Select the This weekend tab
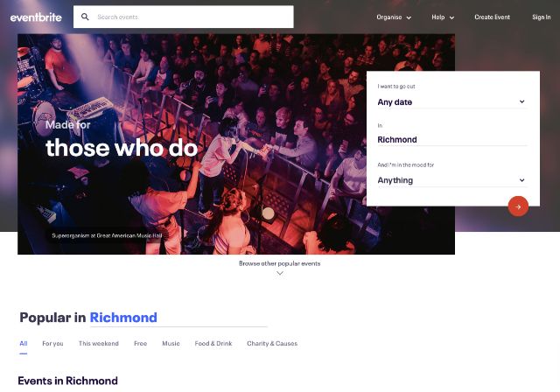 pos(99,344)
